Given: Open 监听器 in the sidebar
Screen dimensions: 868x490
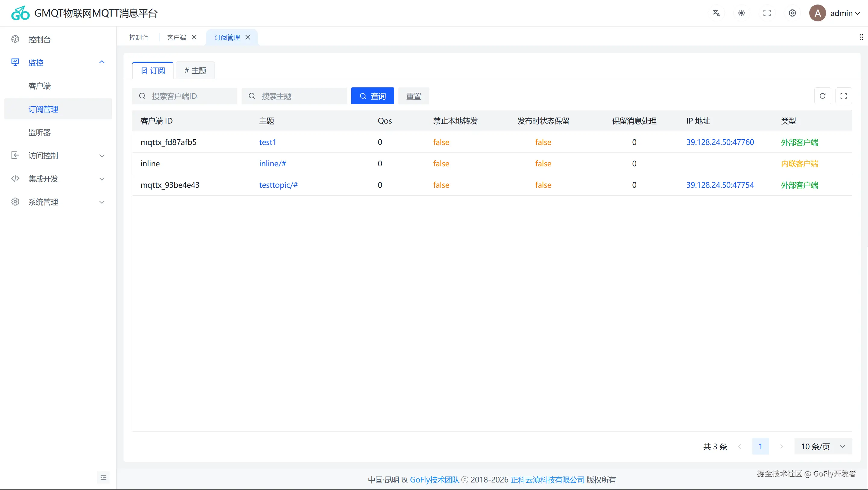Looking at the screenshot, I should pos(58,132).
